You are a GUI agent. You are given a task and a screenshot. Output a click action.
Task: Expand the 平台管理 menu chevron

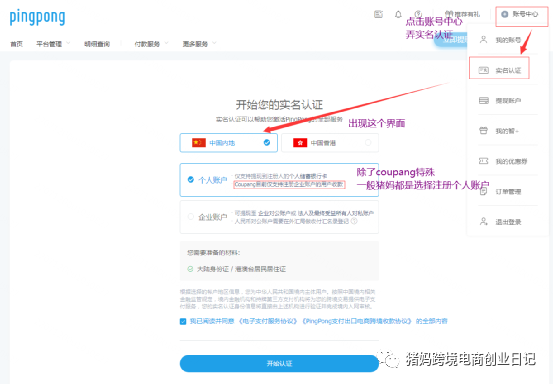click(x=68, y=43)
